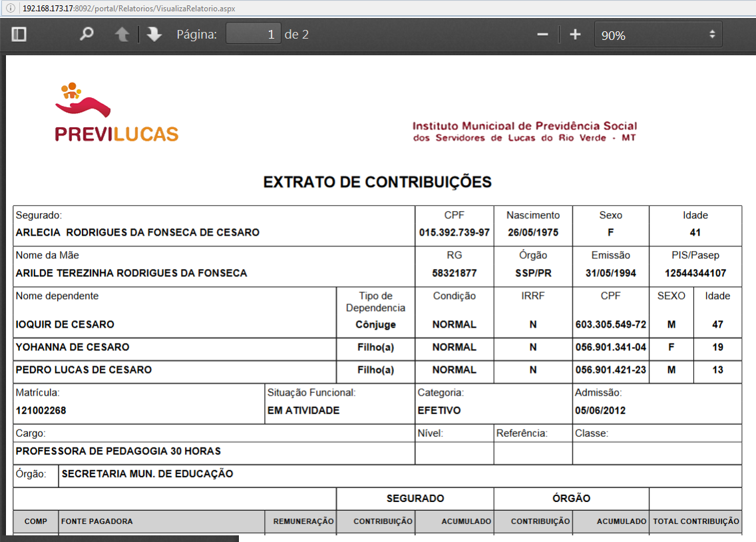Open the 90% zoom level dropdown
This screenshot has width=756, height=542.
point(658,35)
